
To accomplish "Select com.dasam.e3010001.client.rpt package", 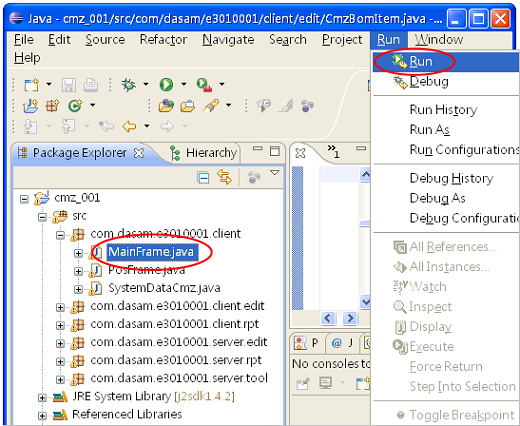I will 174,324.
